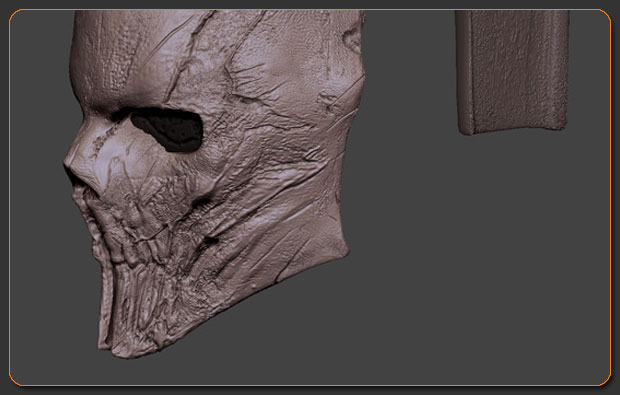Image resolution: width=620 pixels, height=395 pixels.
Task: Click the pointed rear corner of the neck
Action: click(343, 249)
